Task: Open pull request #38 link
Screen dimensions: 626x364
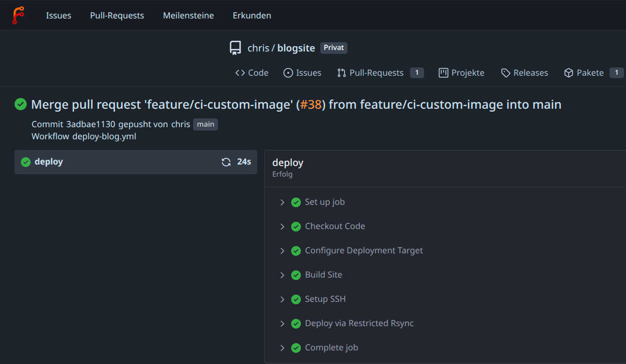Action: (311, 104)
